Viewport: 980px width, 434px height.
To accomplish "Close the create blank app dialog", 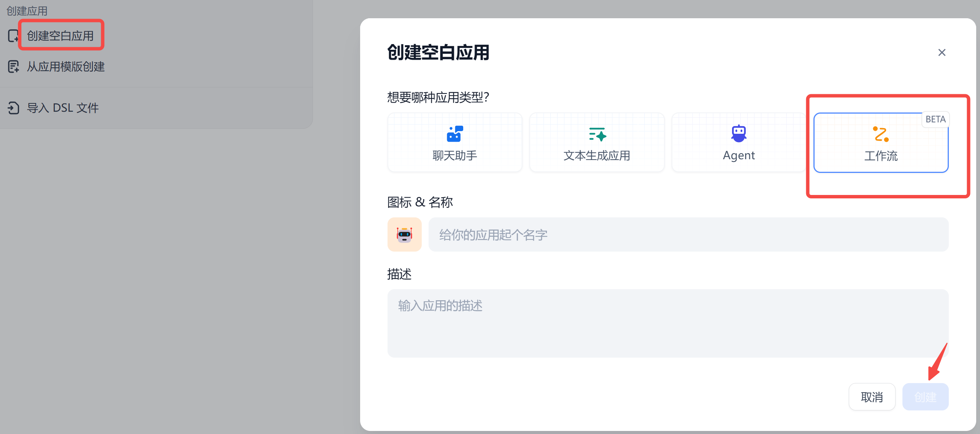I will 941,52.
